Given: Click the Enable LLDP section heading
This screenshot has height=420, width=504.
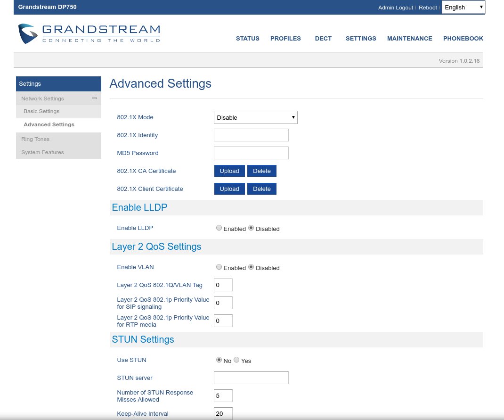Looking at the screenshot, I should tap(139, 207).
